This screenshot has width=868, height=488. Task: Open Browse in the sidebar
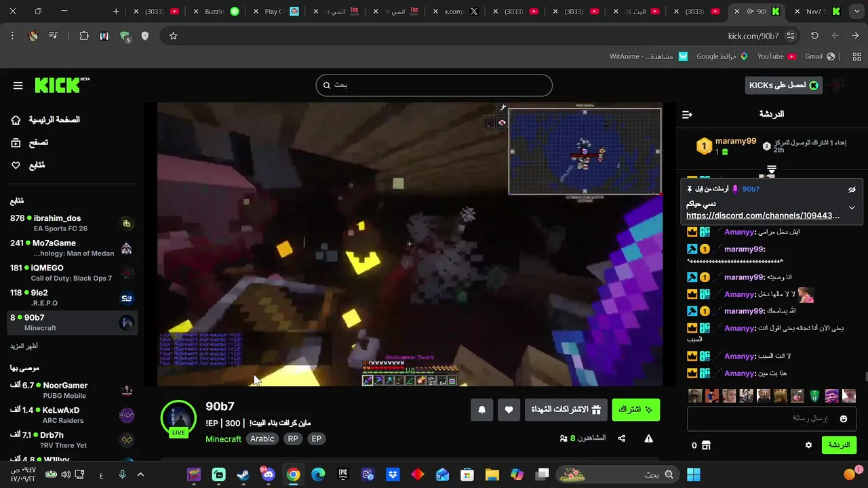pyautogui.click(x=30, y=143)
